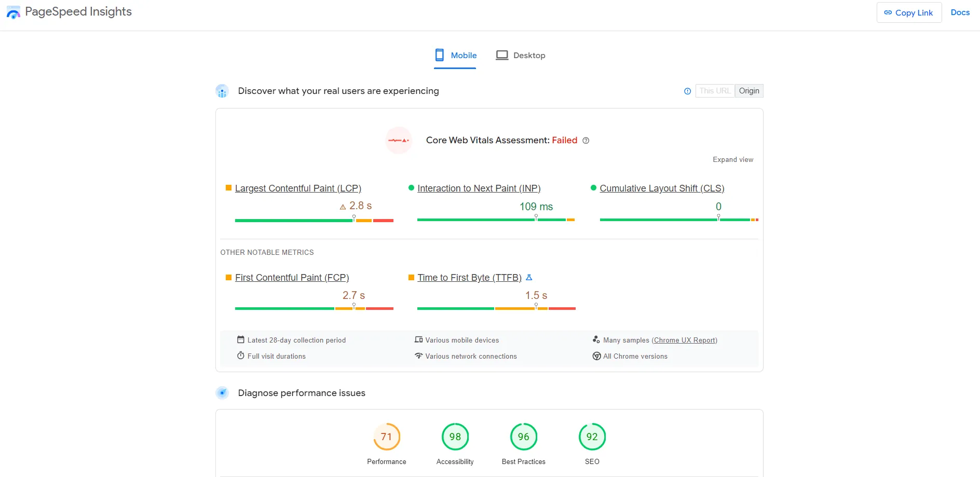
Task: Select the Mobile tab
Action: point(464,55)
